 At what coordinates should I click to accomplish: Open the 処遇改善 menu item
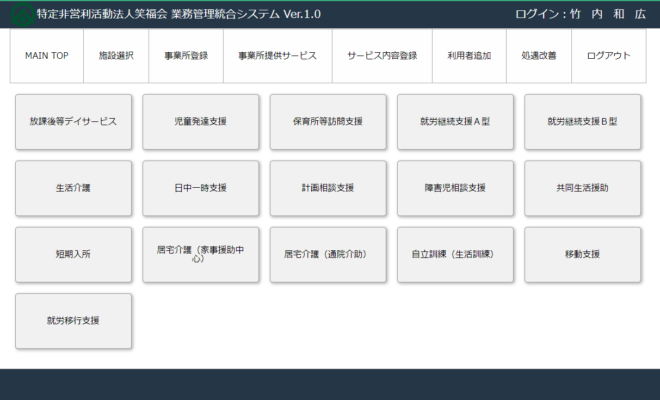tap(539, 56)
